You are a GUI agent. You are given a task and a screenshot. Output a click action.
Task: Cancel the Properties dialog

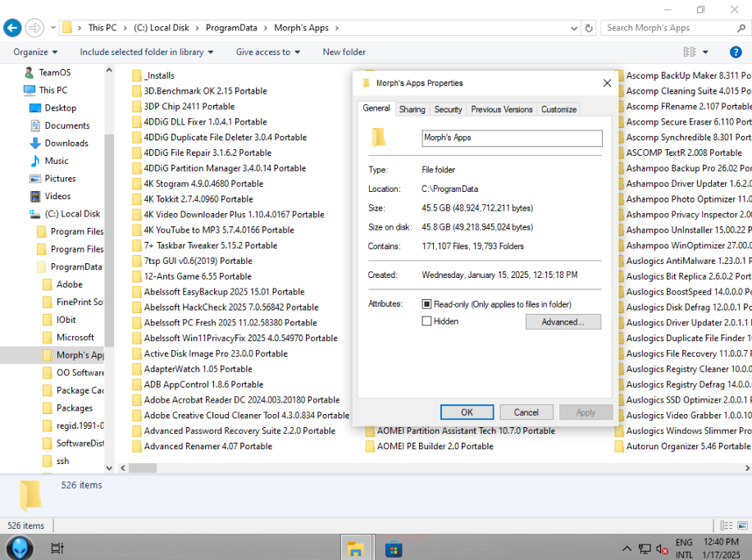pyautogui.click(x=526, y=412)
